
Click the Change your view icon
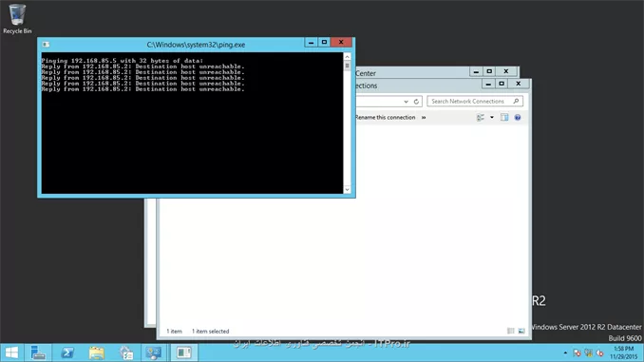pyautogui.click(x=480, y=118)
